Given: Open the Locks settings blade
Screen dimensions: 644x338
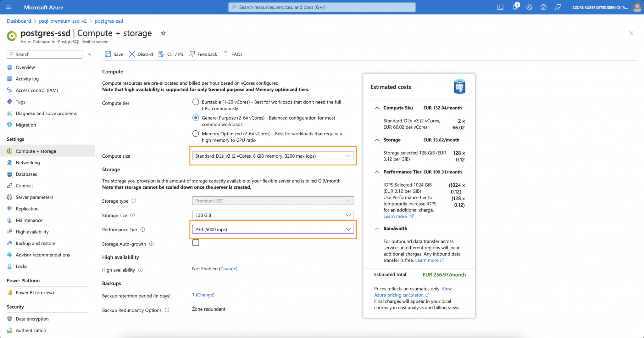Looking at the screenshot, I should tap(22, 266).
